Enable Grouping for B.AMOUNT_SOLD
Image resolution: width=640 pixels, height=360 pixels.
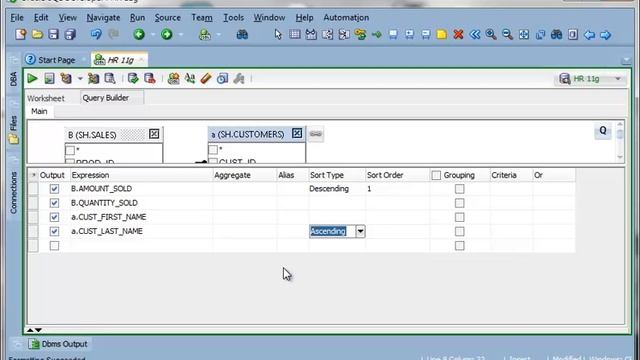(x=460, y=189)
